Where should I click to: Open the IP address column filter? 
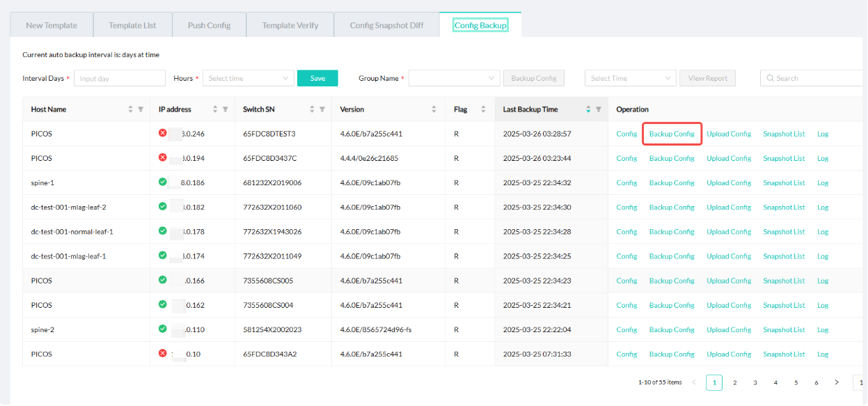(x=225, y=109)
